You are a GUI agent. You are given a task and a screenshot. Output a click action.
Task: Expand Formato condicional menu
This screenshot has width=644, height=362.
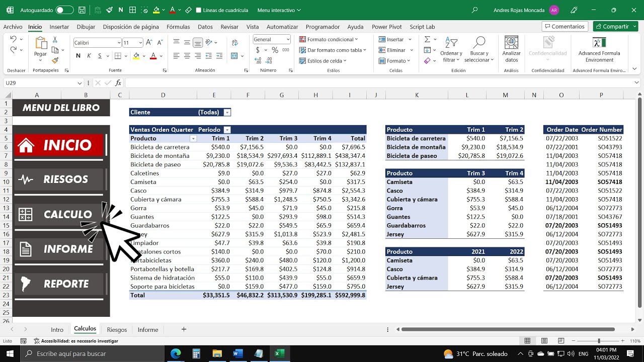click(329, 39)
